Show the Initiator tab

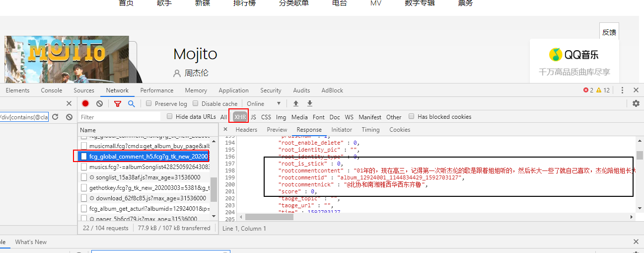[342, 130]
